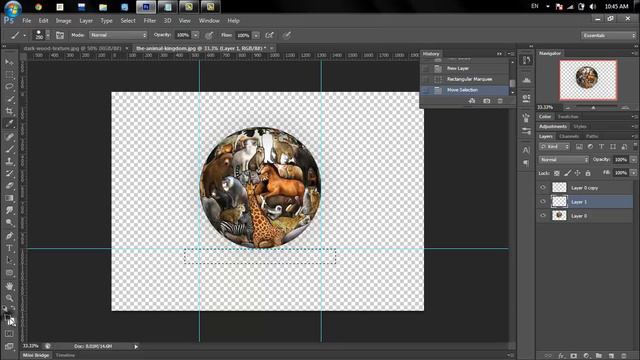Open brush Flow slider dropdown
Viewport: 640px width, 360px height.
pyautogui.click(x=256, y=36)
